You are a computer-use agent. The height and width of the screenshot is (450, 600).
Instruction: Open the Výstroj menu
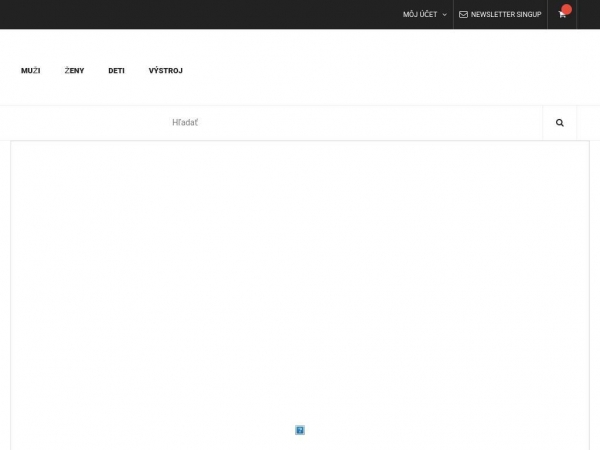pyautogui.click(x=166, y=71)
